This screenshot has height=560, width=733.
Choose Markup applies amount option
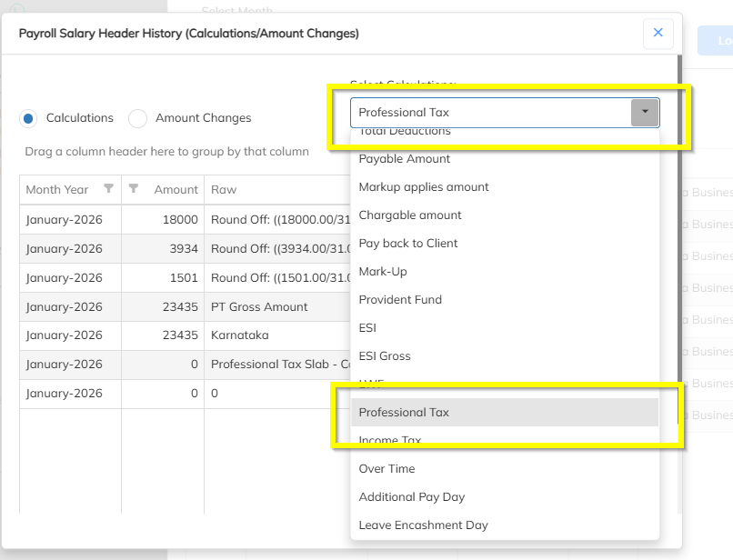coord(424,187)
